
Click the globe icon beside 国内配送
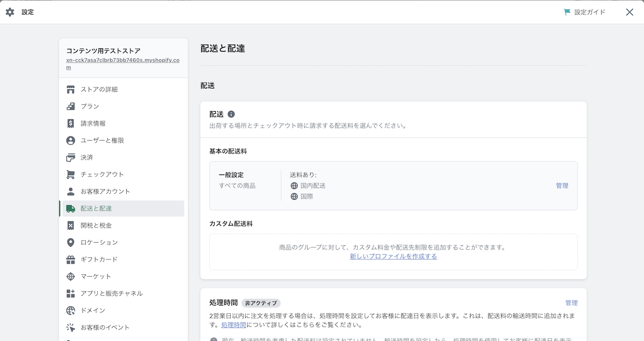coord(294,186)
